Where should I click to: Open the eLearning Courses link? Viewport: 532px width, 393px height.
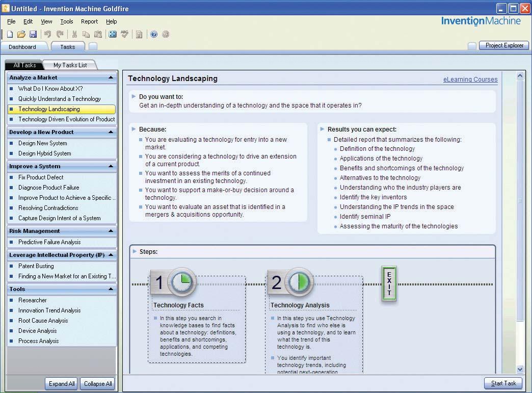(470, 80)
